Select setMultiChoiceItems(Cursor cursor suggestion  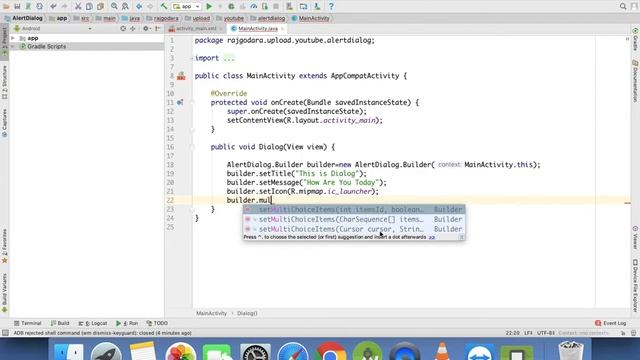354,229
